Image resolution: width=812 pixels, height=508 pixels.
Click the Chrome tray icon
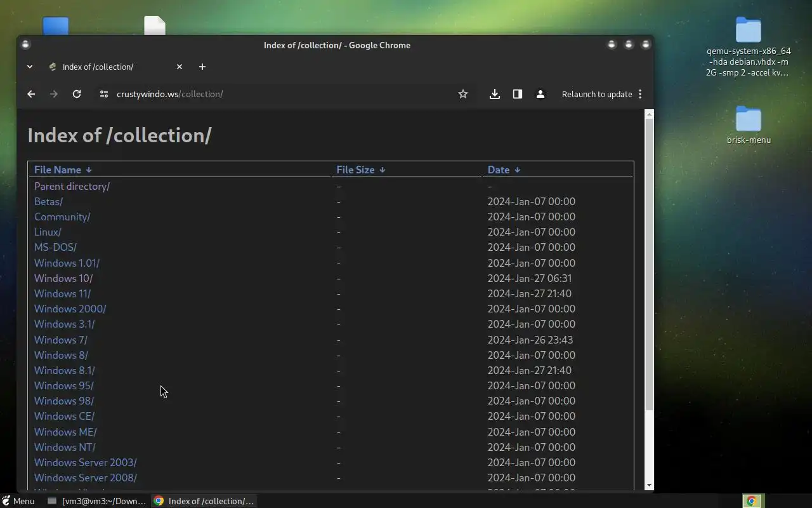pos(752,501)
